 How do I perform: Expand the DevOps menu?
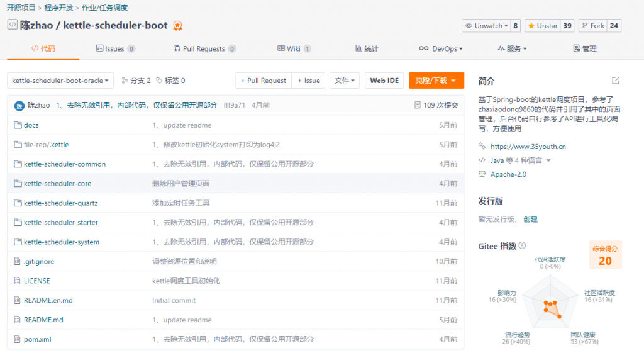[441, 48]
